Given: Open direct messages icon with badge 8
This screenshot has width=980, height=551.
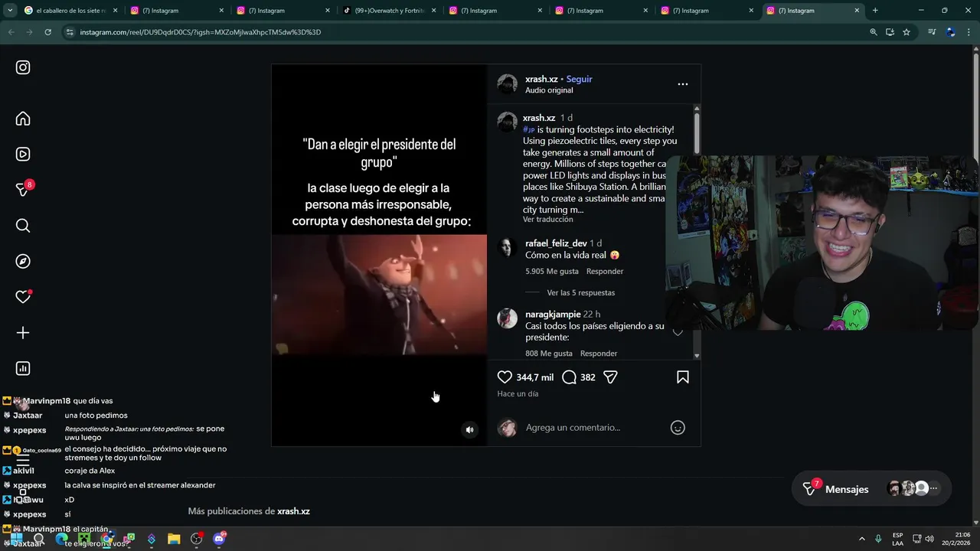Looking at the screenshot, I should 23,189.
